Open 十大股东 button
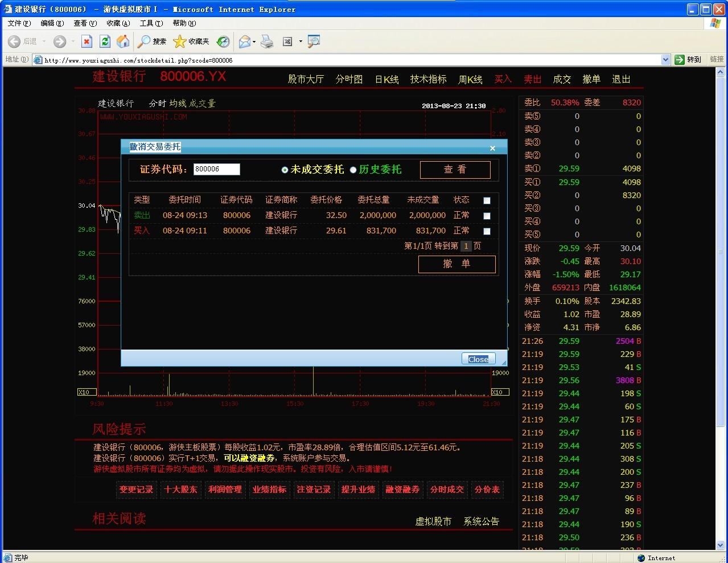Screen dimensions: 728x563 pyautogui.click(x=180, y=490)
